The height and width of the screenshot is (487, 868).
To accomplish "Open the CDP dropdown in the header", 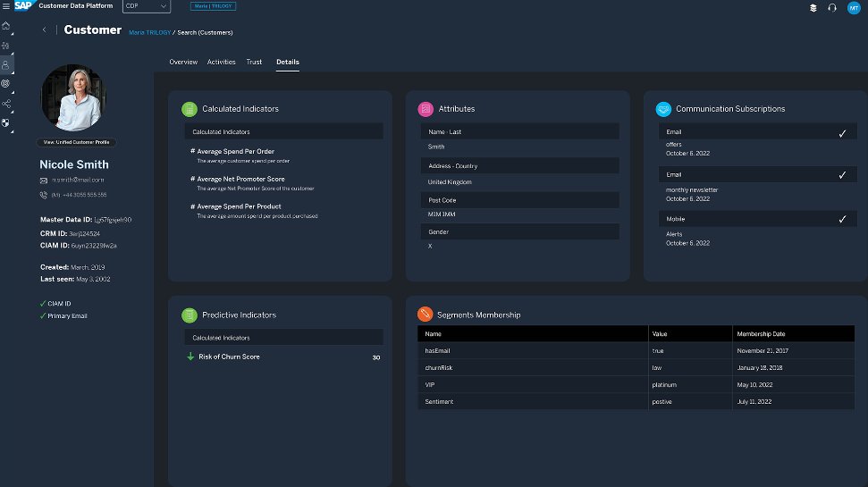I will 145,6.
